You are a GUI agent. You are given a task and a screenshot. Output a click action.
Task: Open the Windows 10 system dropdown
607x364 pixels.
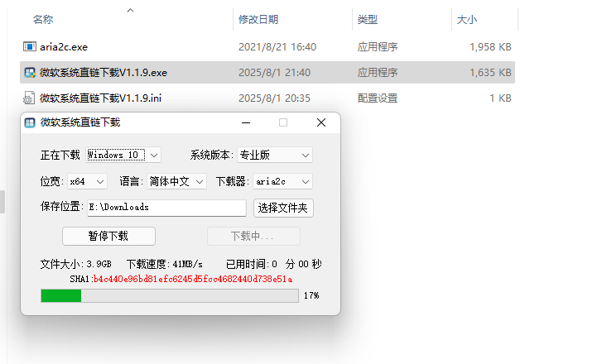coord(123,156)
